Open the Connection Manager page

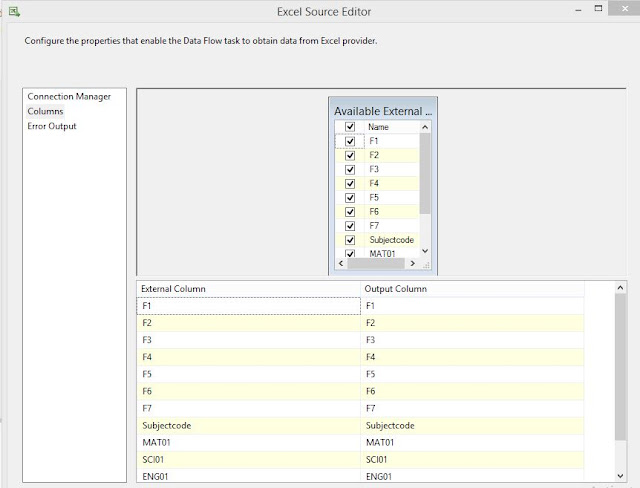[x=69, y=97]
